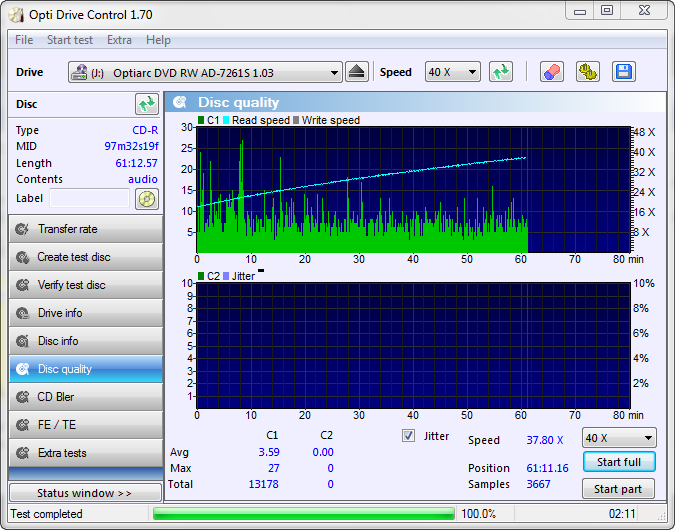Viewport: 675px width, 530px height.
Task: Open options with the yellow gears icon
Action: pos(588,72)
